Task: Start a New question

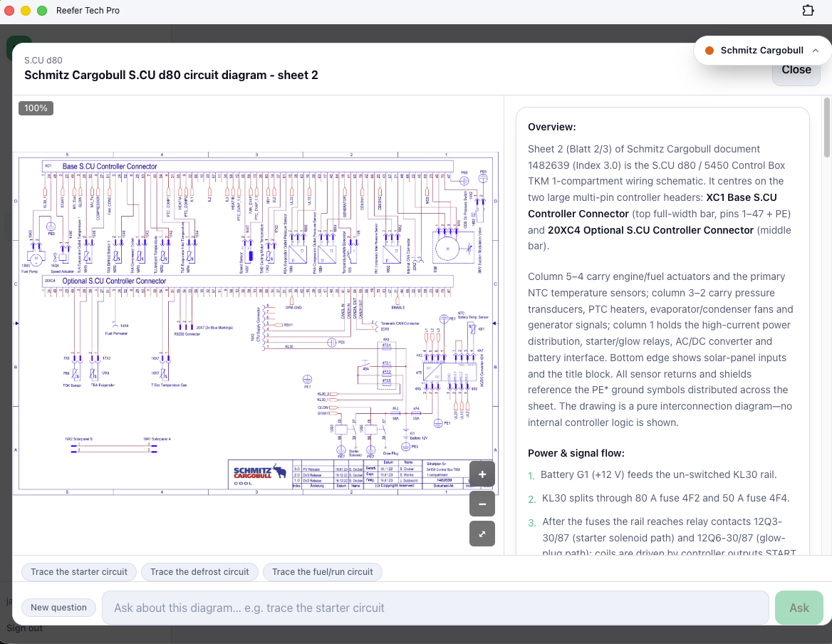Action: click(58, 608)
